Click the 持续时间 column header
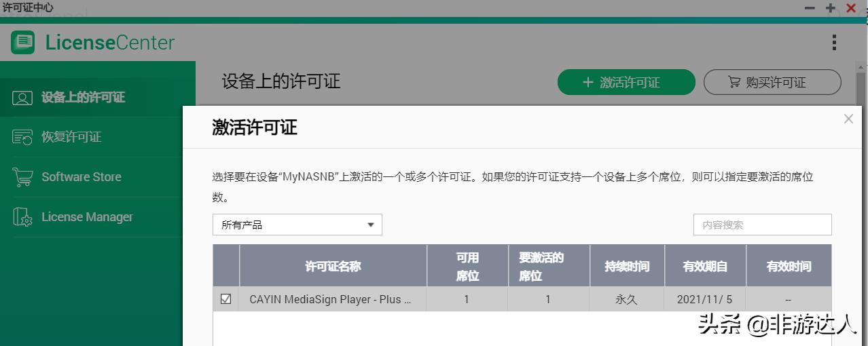This screenshot has width=868, height=346. (627, 266)
